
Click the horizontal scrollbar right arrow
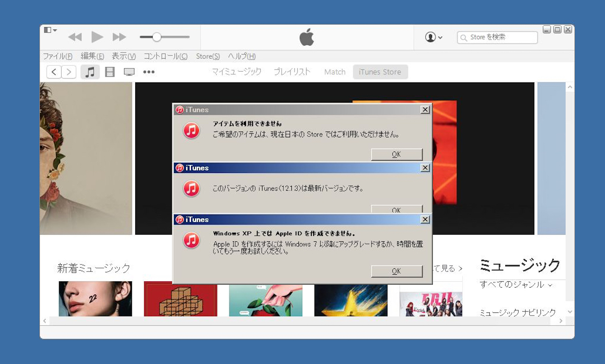[561, 321]
